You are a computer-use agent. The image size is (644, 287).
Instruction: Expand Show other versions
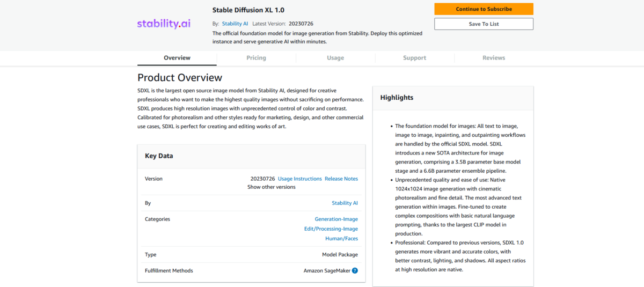click(x=272, y=187)
